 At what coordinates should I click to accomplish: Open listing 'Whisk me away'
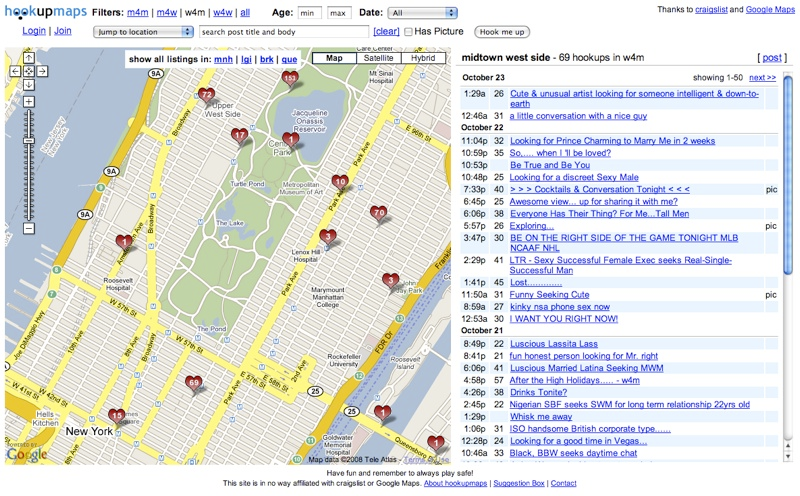541,416
